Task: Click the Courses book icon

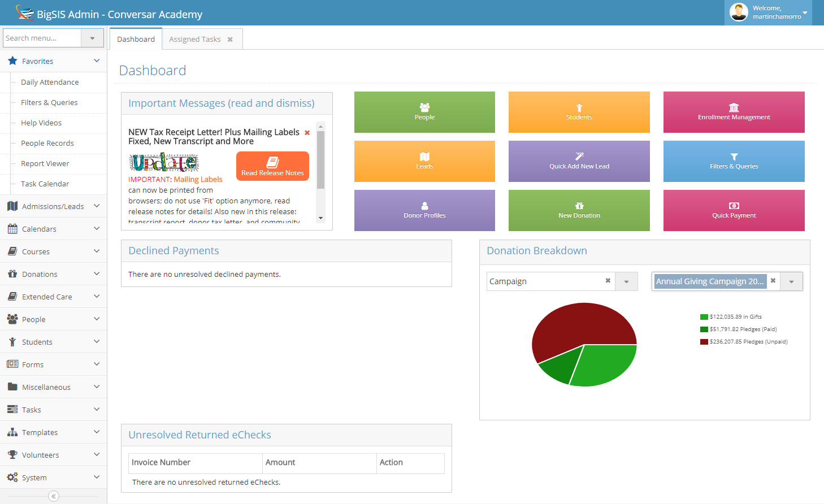Action: 12,251
